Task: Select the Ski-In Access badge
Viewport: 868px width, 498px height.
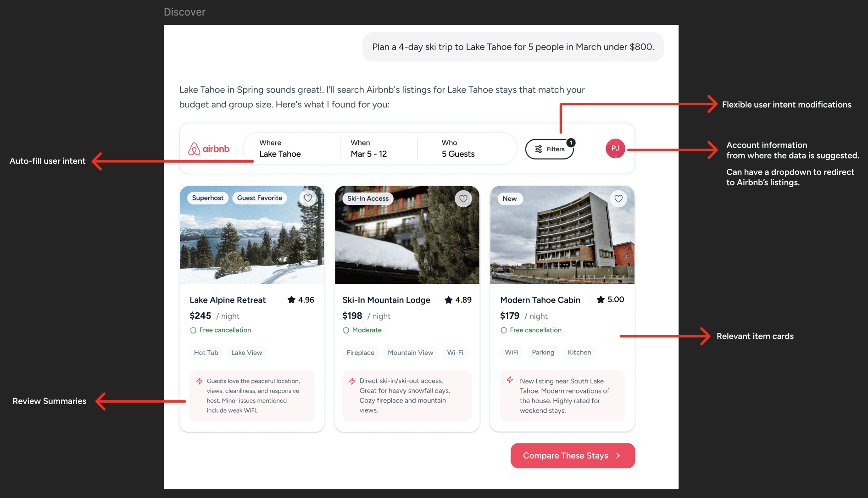Action: [368, 199]
